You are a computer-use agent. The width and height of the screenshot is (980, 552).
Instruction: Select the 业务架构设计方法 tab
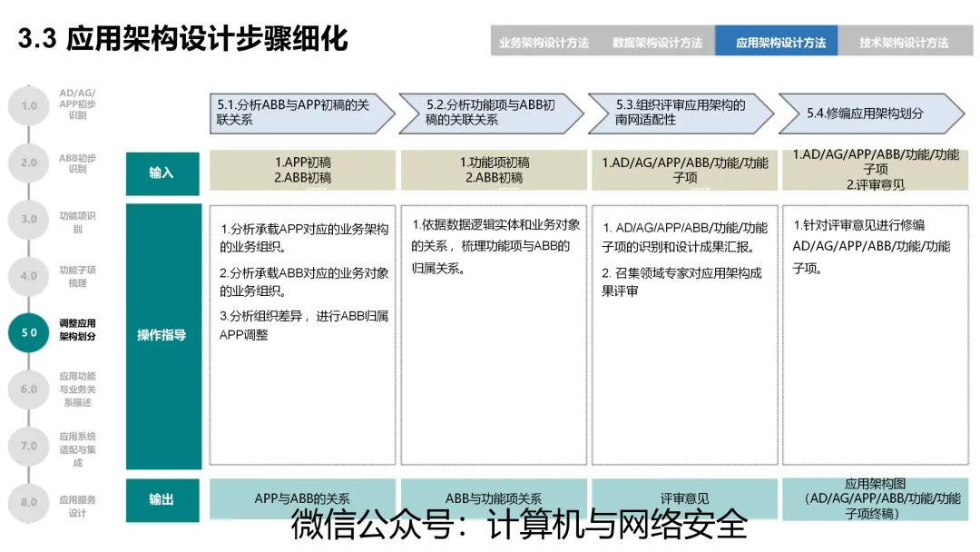click(543, 42)
